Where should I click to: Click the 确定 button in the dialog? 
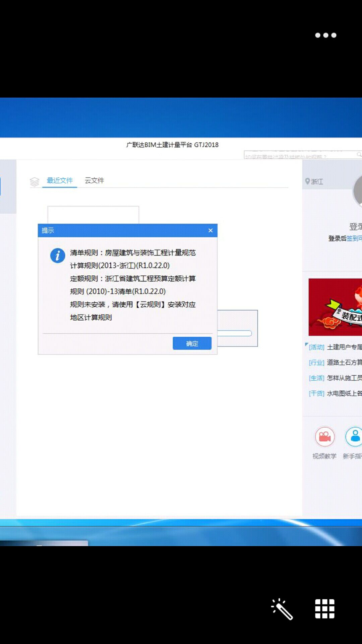[192, 343]
